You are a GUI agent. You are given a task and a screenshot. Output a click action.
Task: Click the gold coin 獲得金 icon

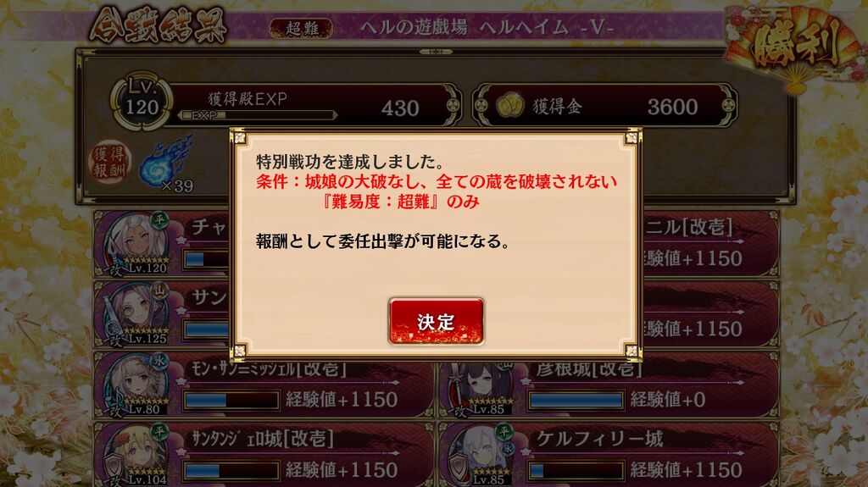[x=509, y=105]
